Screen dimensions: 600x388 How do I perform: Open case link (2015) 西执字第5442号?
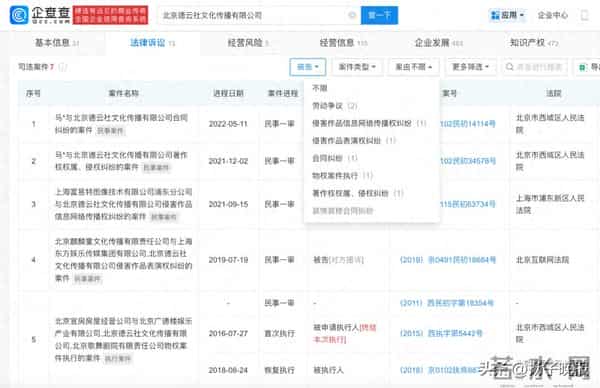[x=441, y=333]
